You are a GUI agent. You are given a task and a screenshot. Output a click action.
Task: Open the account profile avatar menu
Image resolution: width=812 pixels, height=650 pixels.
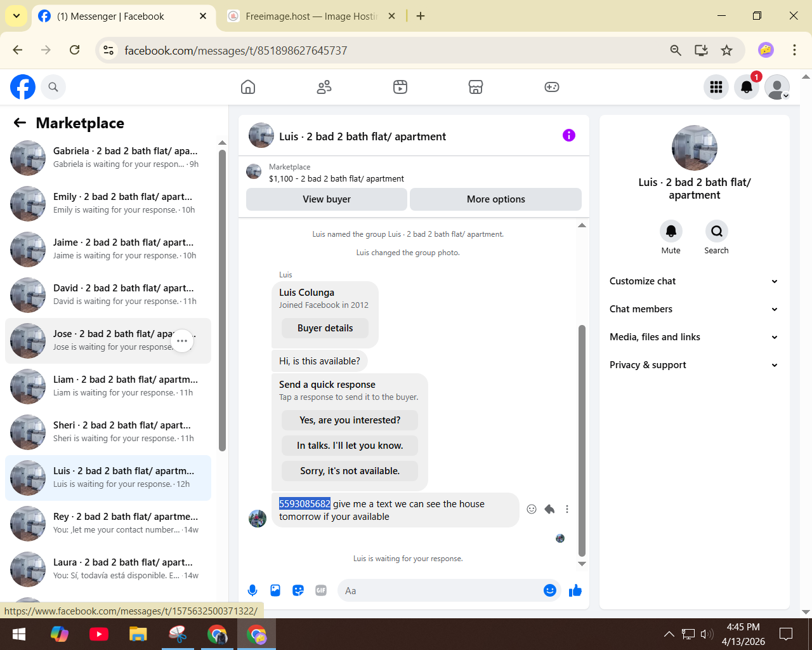777,87
